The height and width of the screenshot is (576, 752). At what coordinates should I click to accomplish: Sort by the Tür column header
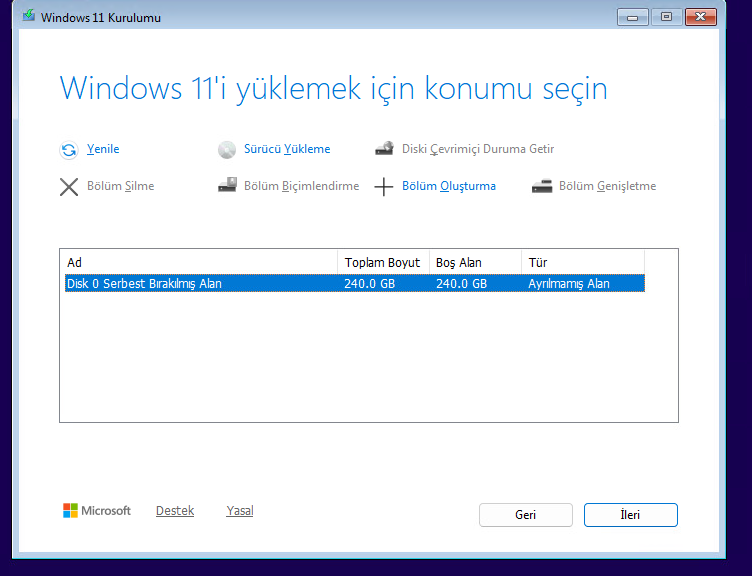coord(582,262)
